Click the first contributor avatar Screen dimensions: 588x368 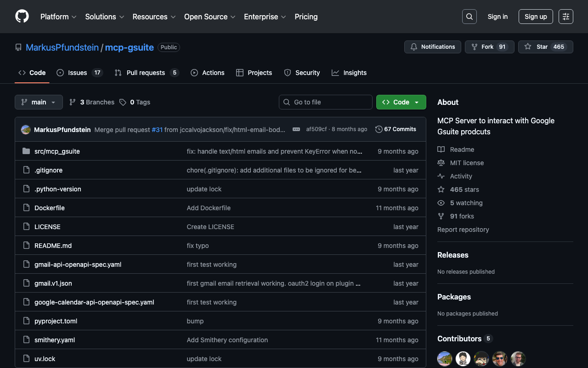coord(445,358)
